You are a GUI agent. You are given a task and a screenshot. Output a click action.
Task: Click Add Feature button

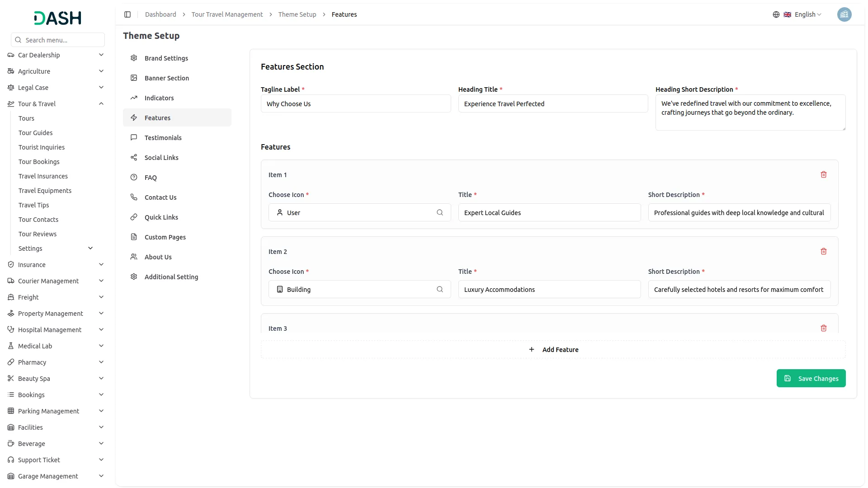point(553,350)
